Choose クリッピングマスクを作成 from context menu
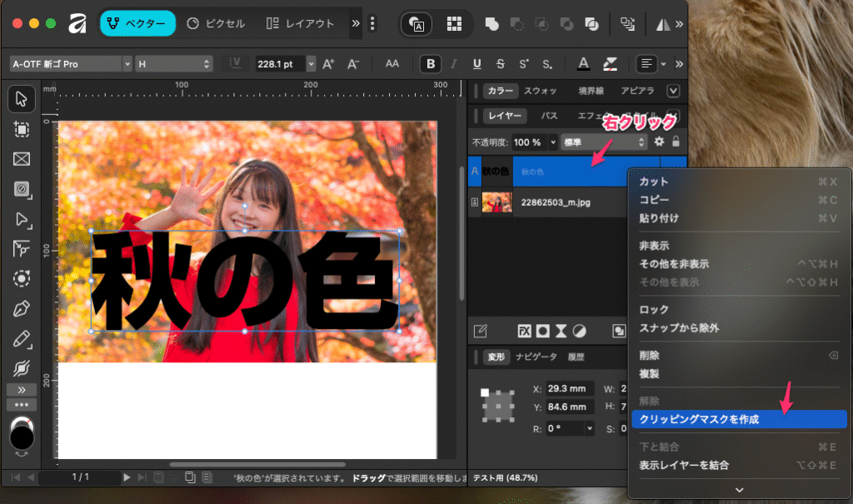Image resolution: width=853 pixels, height=504 pixels. coord(698,420)
